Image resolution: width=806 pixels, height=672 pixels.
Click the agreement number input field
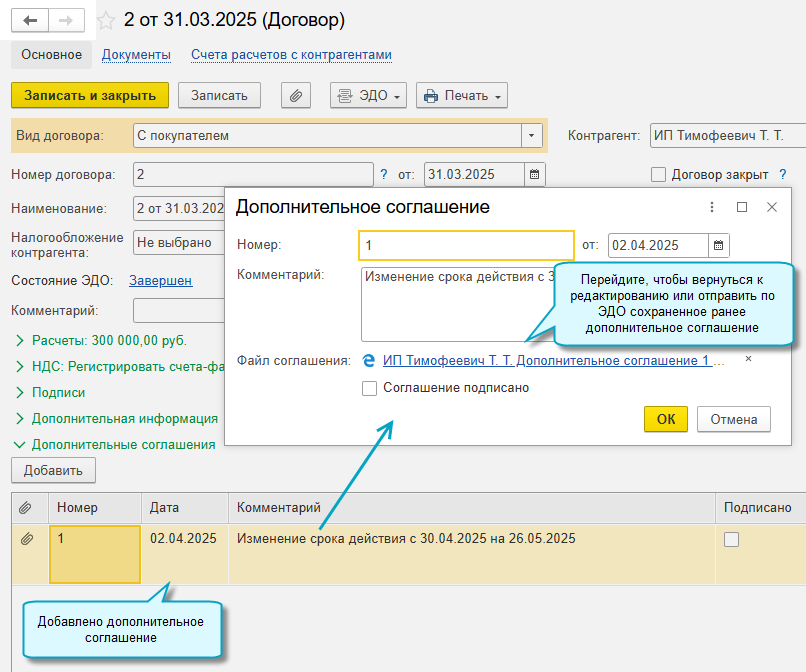(x=466, y=245)
